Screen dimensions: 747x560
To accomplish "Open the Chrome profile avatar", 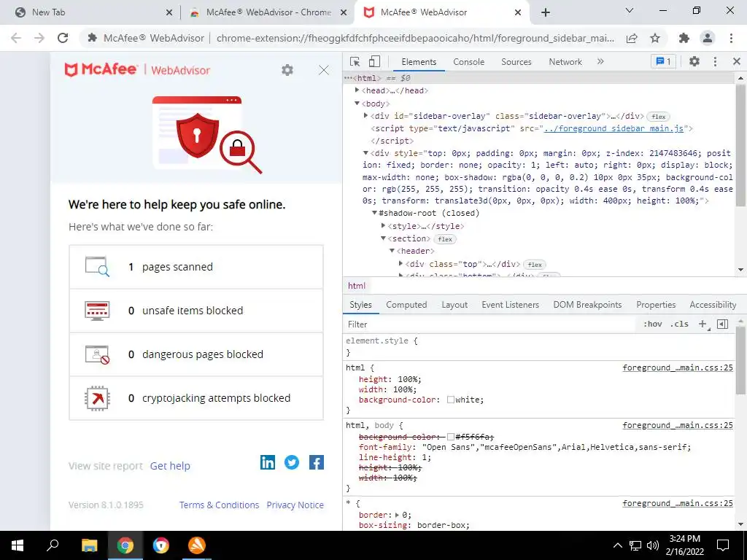I will [x=708, y=38].
